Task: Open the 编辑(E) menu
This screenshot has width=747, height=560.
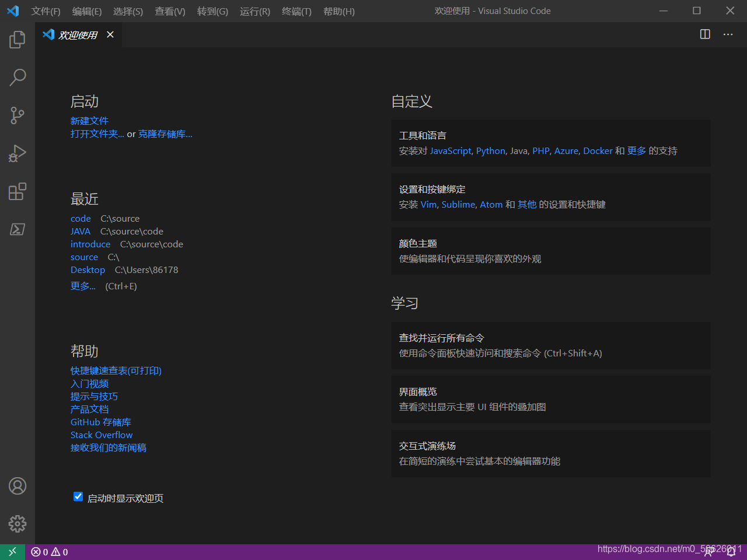Action: click(87, 11)
